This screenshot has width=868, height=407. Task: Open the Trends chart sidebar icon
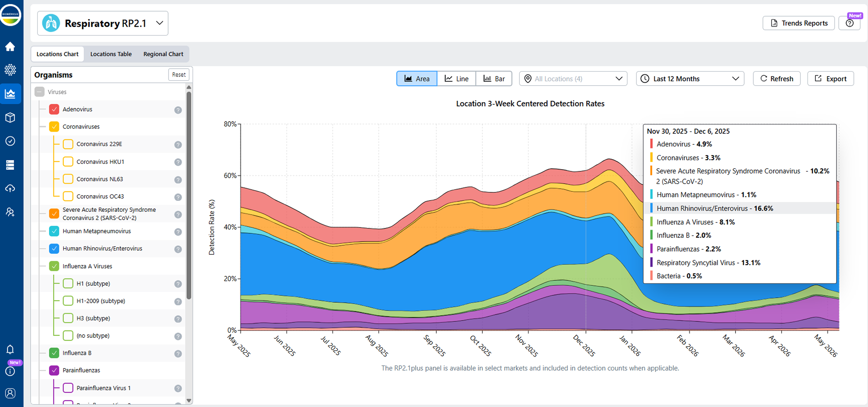pyautogui.click(x=10, y=93)
